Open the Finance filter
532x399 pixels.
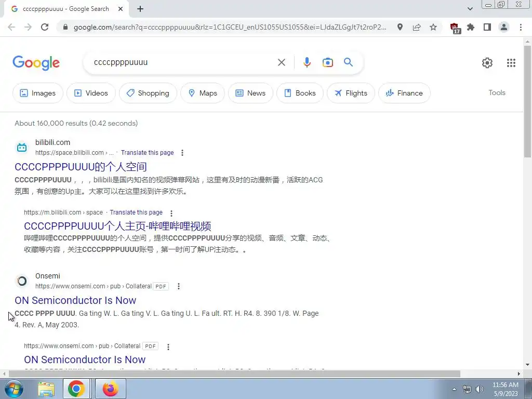pos(404,93)
